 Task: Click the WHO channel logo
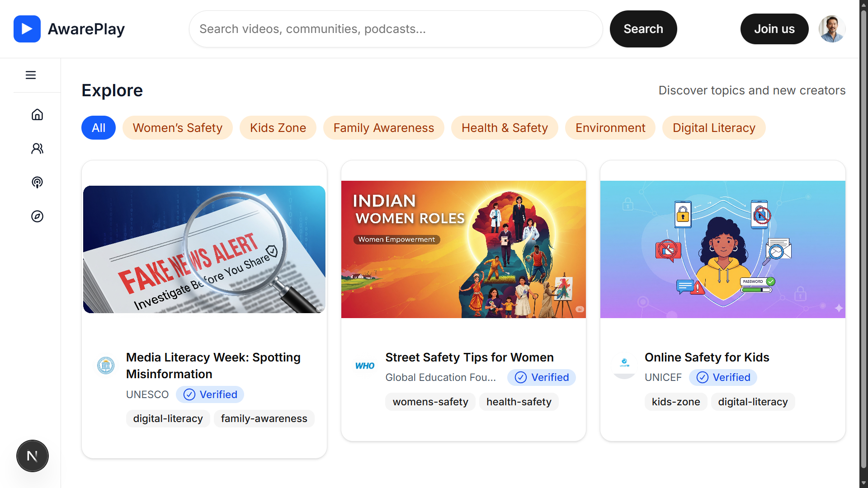[x=365, y=366]
